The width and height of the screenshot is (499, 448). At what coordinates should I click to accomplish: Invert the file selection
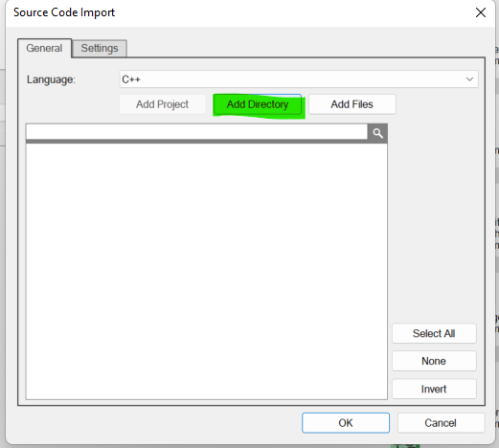[x=434, y=389]
